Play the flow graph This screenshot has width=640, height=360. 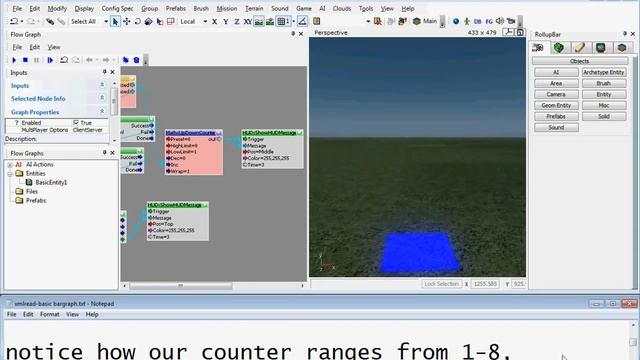tap(14, 60)
